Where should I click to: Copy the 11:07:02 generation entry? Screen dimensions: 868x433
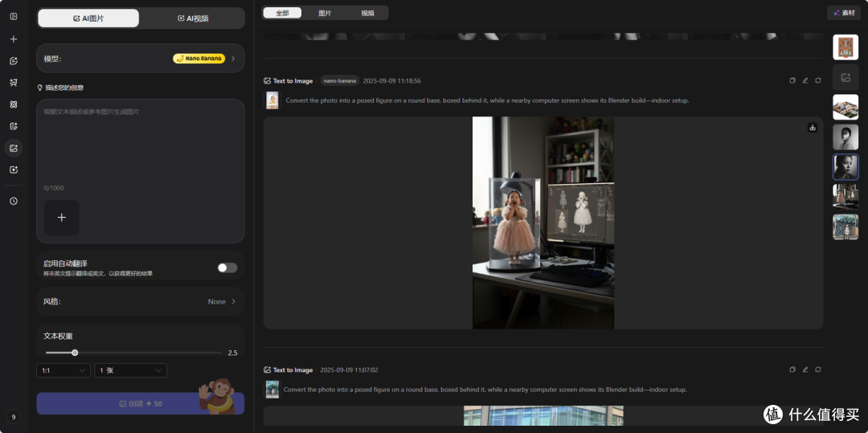792,370
